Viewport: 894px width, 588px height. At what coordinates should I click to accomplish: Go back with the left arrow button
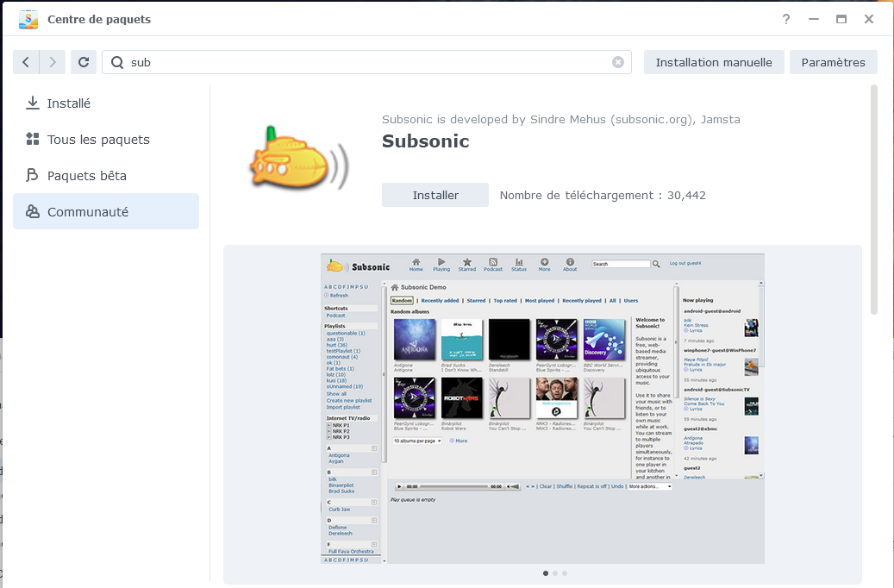click(x=26, y=62)
